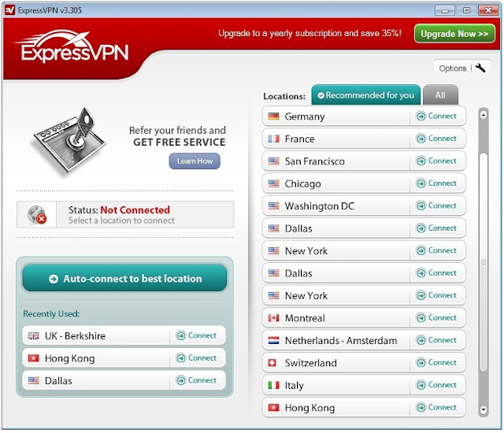Click the Not Connected status text

135,209
